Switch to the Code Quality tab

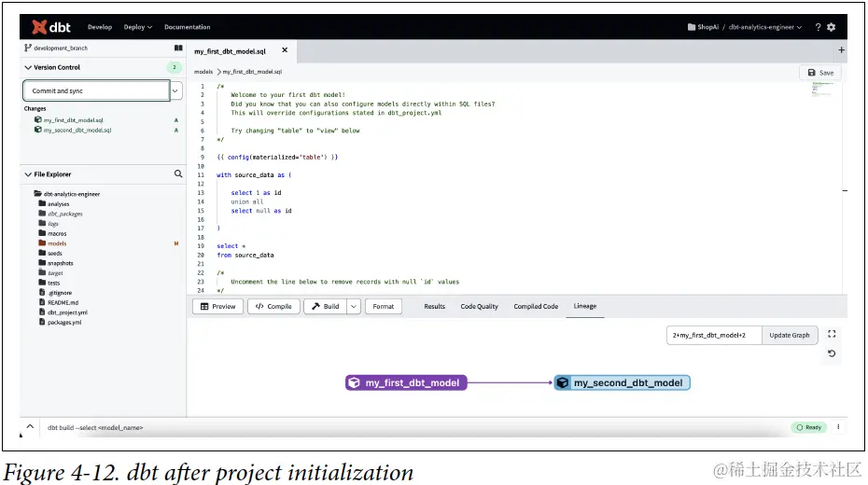click(480, 306)
